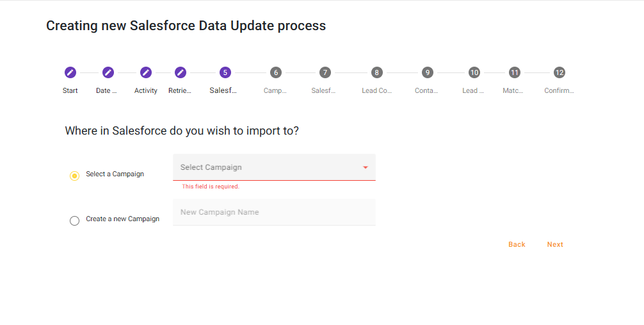Click the Date step pencil icon
The width and height of the screenshot is (644, 325).
108,72
